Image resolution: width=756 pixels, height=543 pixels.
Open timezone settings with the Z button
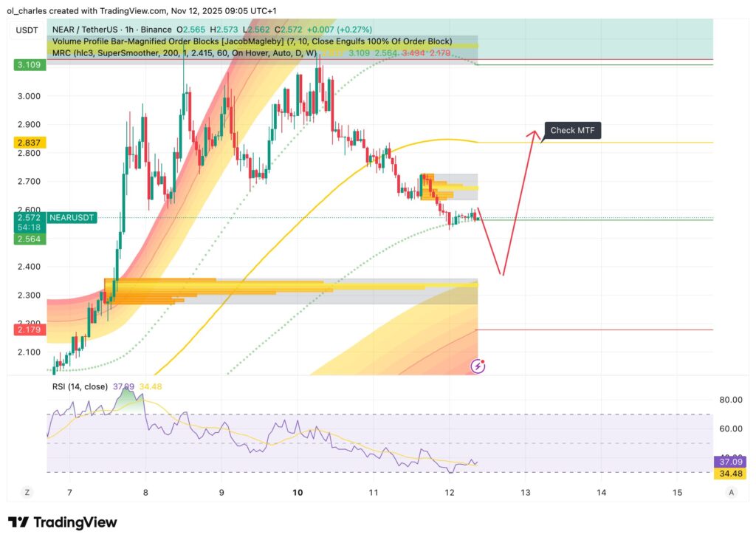27,491
